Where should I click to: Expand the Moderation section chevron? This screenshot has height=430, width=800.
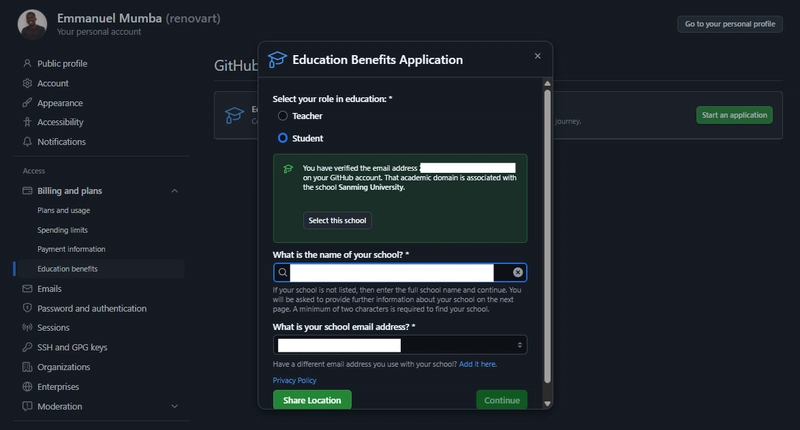coord(174,407)
